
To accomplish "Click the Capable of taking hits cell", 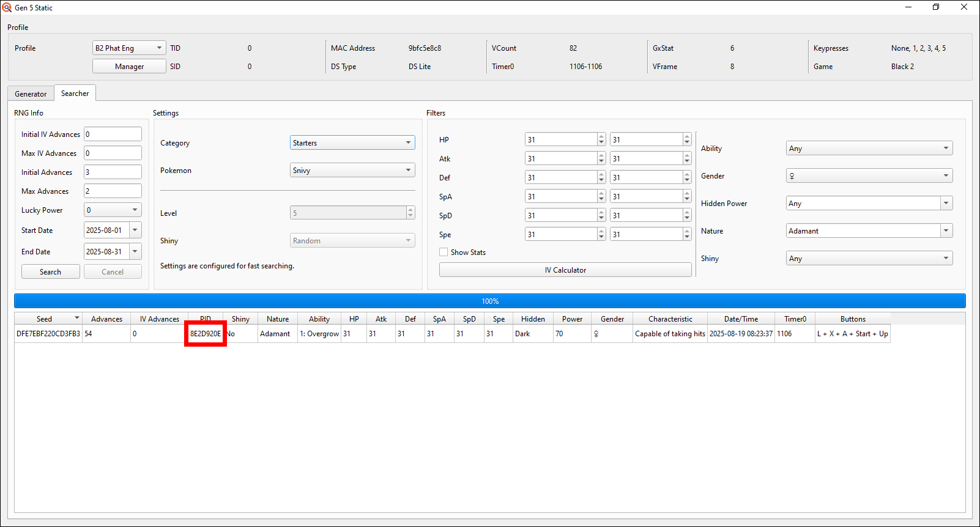I will [x=670, y=333].
